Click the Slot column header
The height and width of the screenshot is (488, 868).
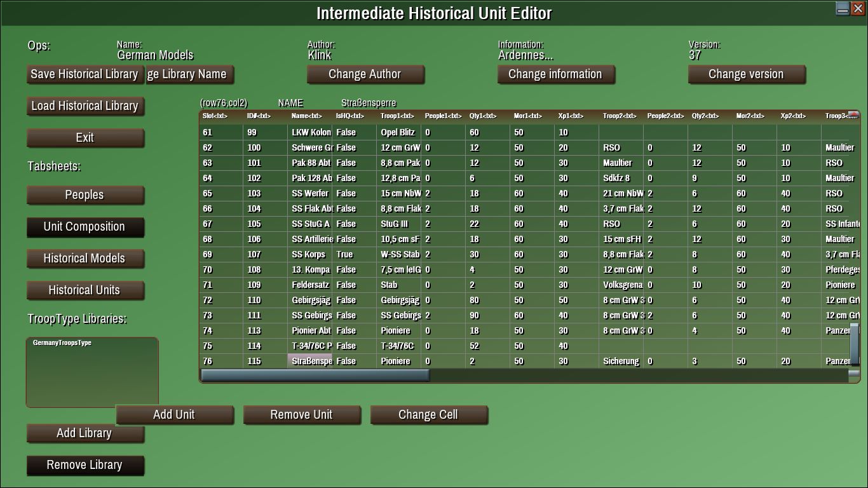coord(220,116)
